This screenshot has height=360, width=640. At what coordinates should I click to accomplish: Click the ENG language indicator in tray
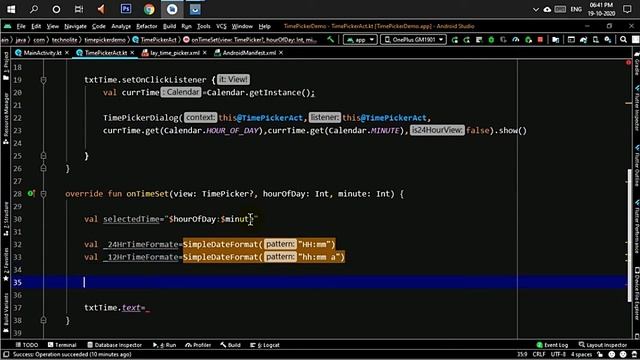pos(576,9)
